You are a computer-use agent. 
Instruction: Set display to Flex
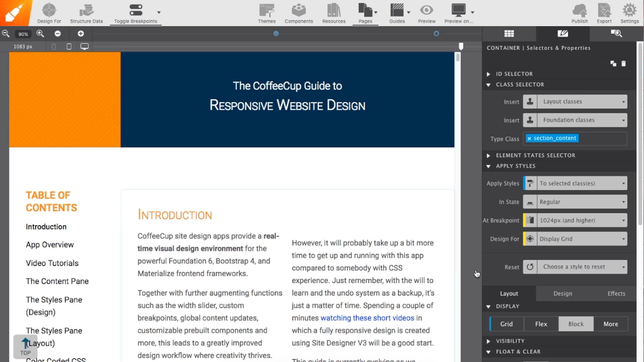pyautogui.click(x=541, y=324)
